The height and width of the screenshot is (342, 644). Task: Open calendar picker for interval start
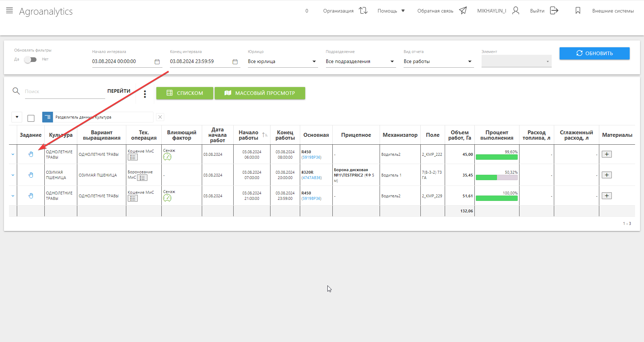pyautogui.click(x=157, y=62)
